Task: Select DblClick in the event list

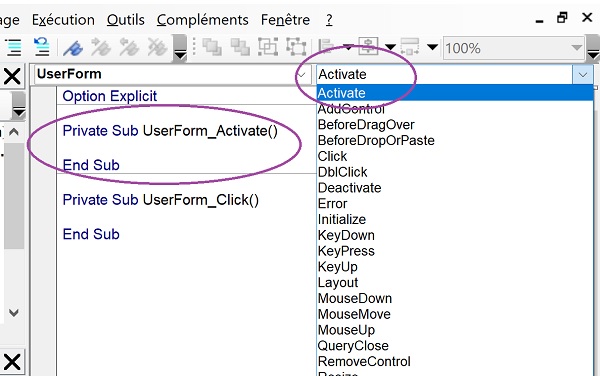Action: 455,172
